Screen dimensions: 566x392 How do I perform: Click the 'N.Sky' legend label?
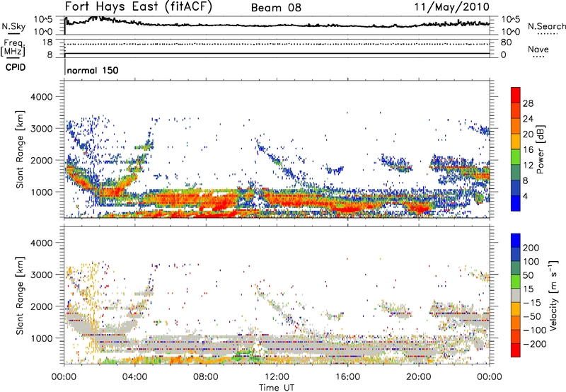(x=13, y=26)
